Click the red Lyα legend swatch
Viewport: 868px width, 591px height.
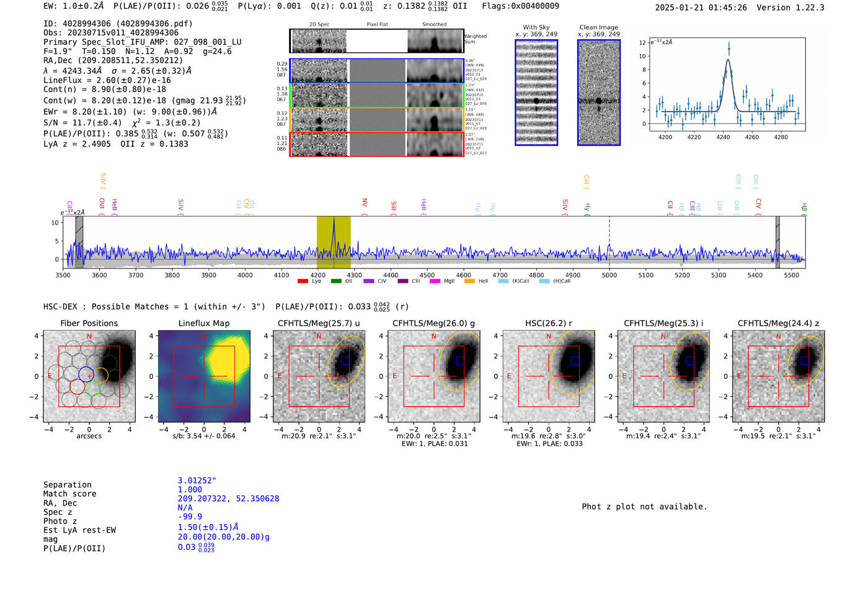(303, 282)
